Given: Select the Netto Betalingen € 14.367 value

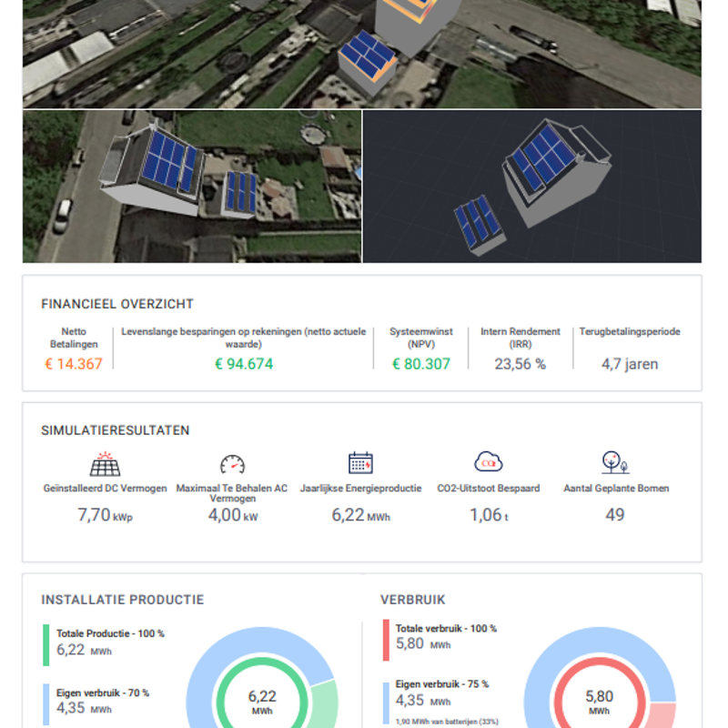Looking at the screenshot, I should 74,364.
